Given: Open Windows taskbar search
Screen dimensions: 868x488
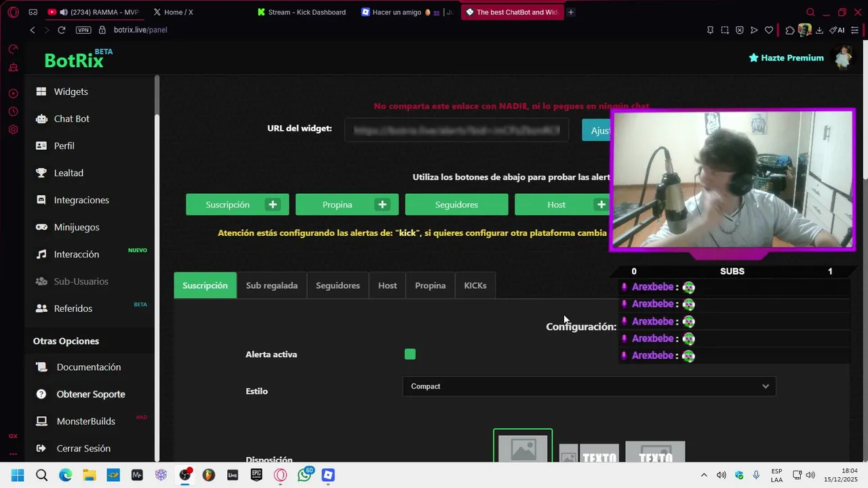Looking at the screenshot, I should tap(41, 475).
